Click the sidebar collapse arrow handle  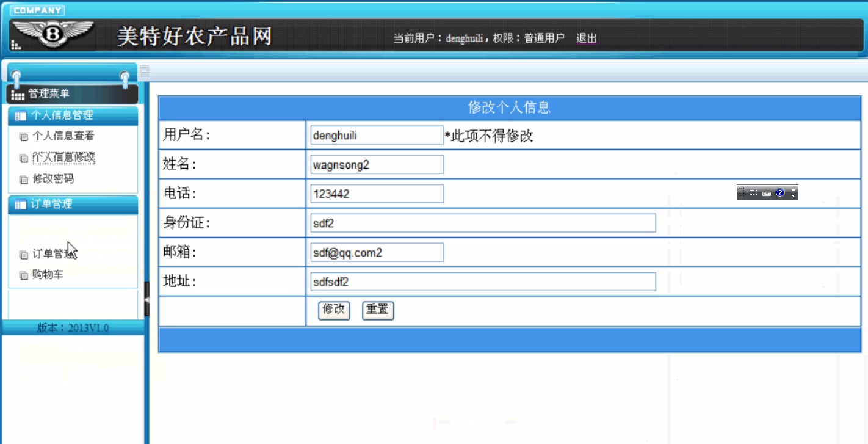click(x=146, y=299)
